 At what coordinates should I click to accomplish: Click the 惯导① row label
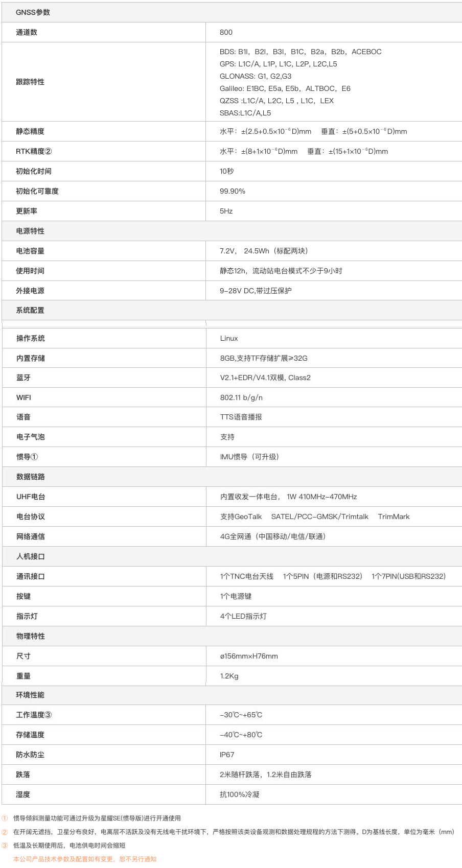tap(27, 457)
